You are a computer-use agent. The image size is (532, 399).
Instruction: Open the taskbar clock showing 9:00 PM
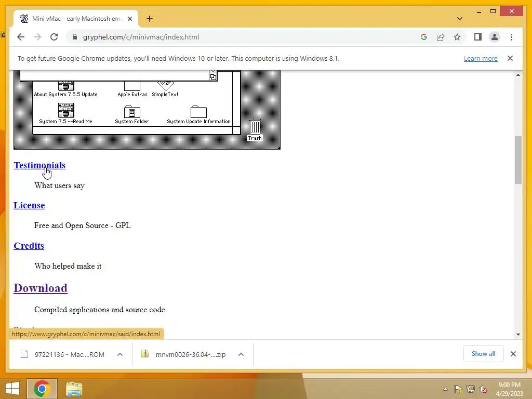coord(509,389)
